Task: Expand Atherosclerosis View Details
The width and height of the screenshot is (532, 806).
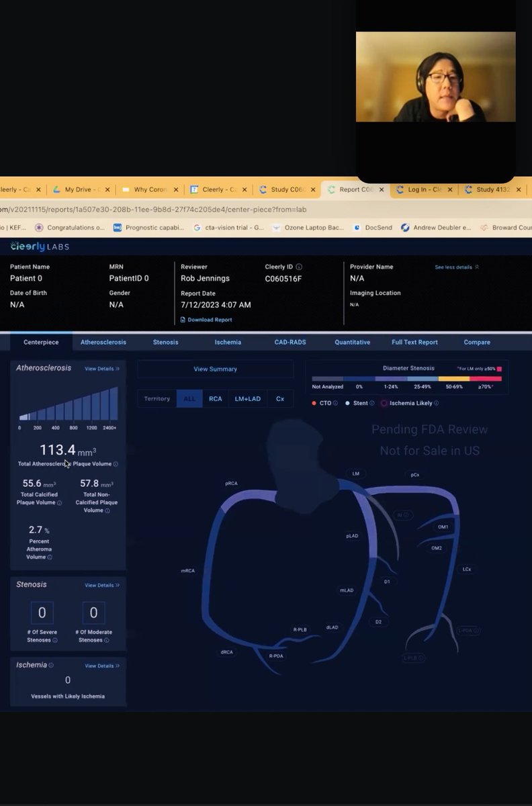Action: click(x=102, y=369)
